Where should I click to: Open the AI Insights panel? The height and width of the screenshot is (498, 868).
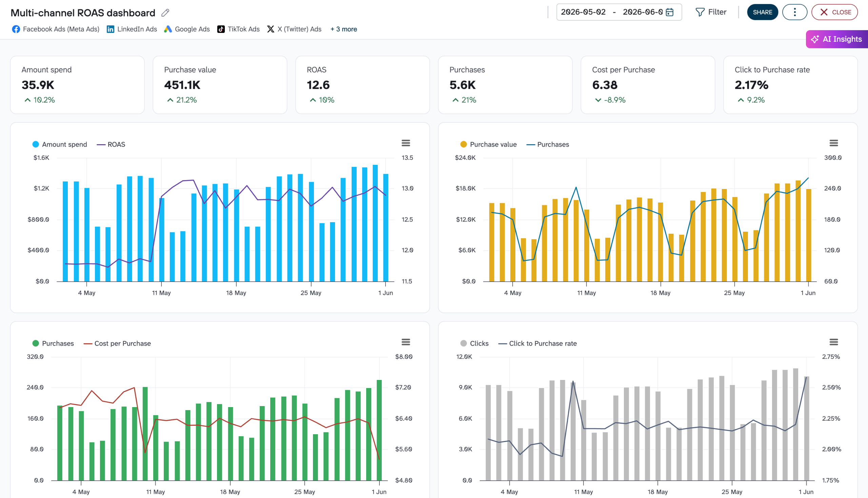pos(837,39)
